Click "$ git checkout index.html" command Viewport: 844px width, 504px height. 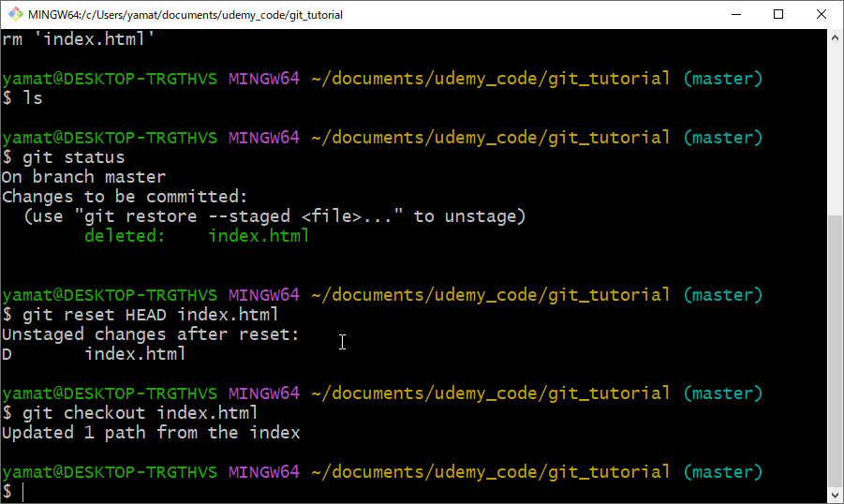pos(130,413)
